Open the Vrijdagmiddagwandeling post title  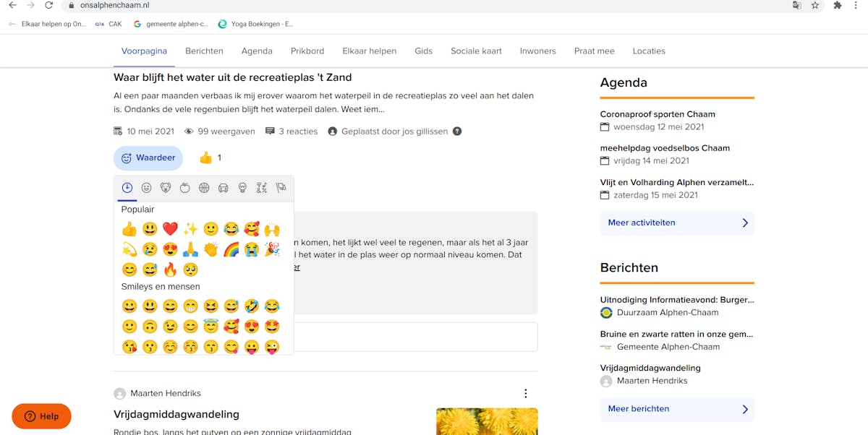coord(176,415)
